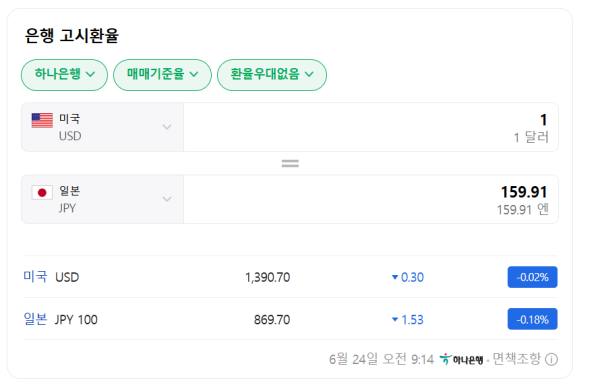Open the 하나은행 bank selector dropdown
The height and width of the screenshot is (391, 600).
tap(64, 75)
